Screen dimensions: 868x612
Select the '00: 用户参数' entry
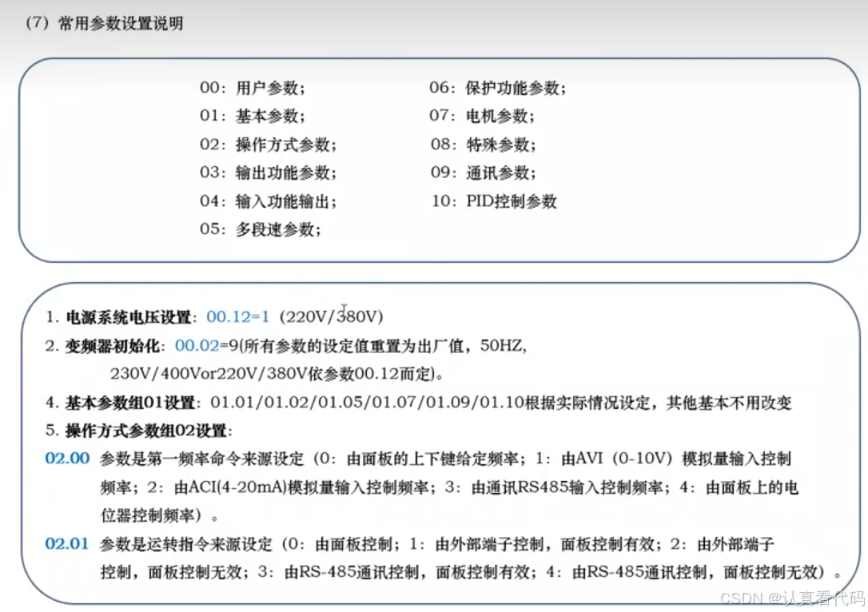click(x=252, y=88)
